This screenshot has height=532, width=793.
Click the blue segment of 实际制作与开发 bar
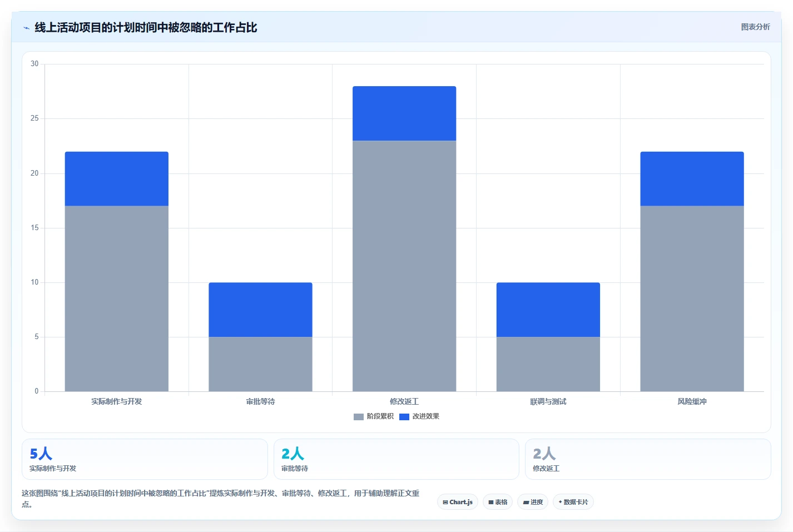pos(117,178)
